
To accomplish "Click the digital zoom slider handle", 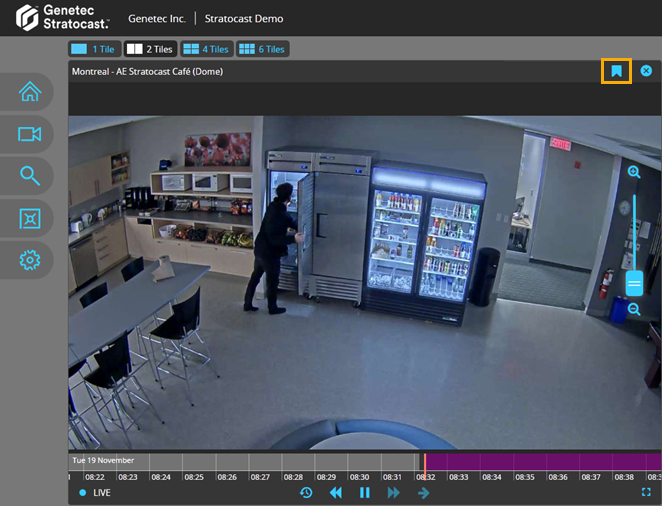I will point(634,283).
